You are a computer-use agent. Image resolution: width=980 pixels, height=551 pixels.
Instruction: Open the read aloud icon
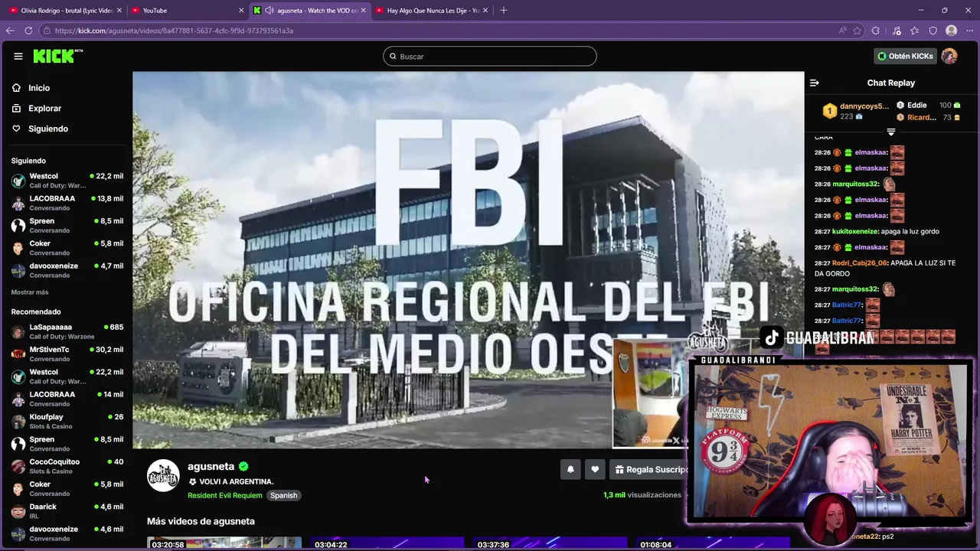842,31
